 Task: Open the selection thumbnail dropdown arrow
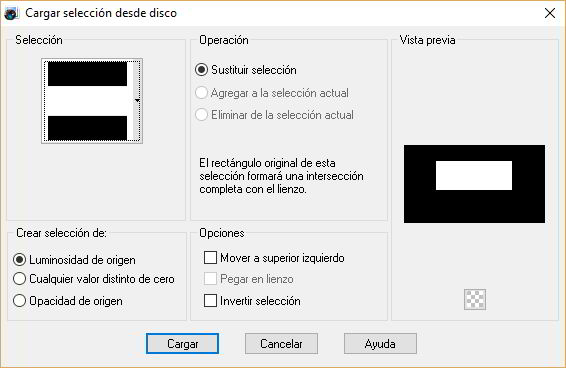(x=137, y=100)
